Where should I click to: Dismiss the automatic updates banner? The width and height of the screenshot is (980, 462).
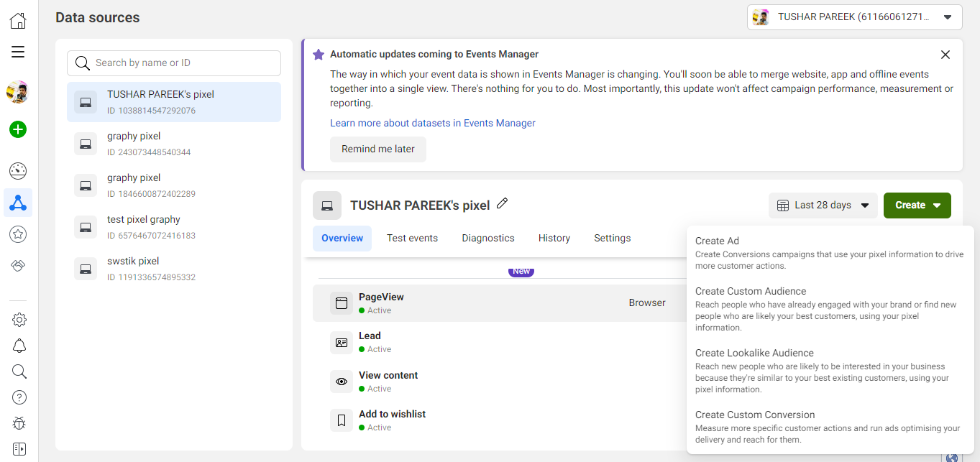tap(945, 55)
